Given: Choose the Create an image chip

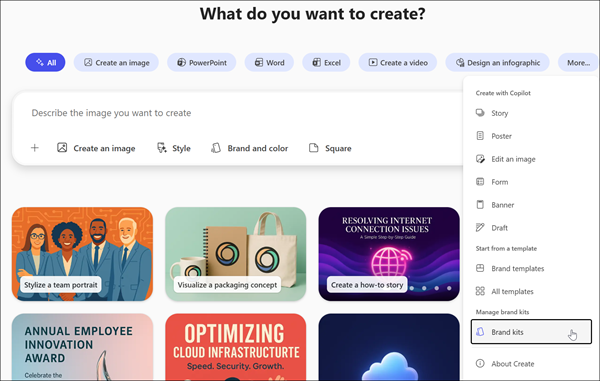Looking at the screenshot, I should point(116,62).
